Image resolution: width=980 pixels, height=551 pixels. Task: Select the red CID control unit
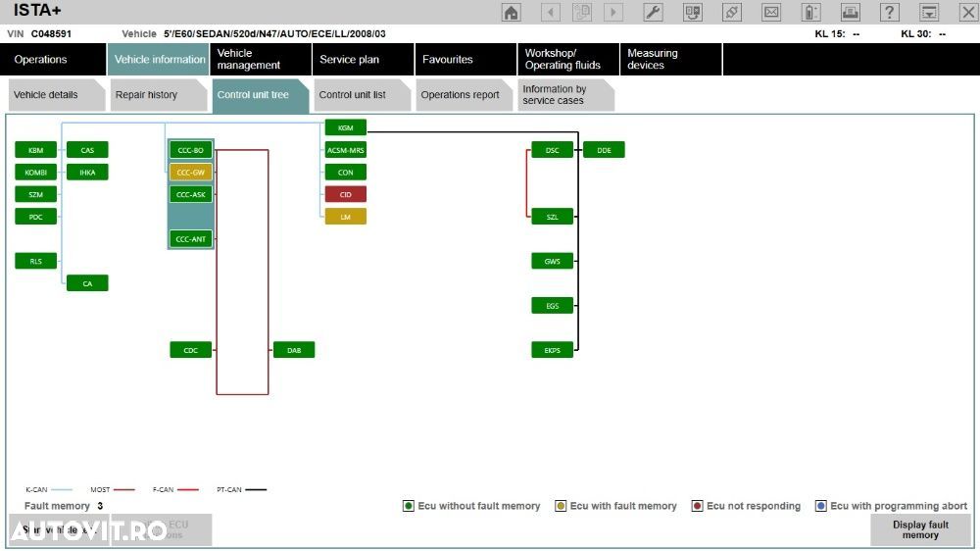click(346, 194)
